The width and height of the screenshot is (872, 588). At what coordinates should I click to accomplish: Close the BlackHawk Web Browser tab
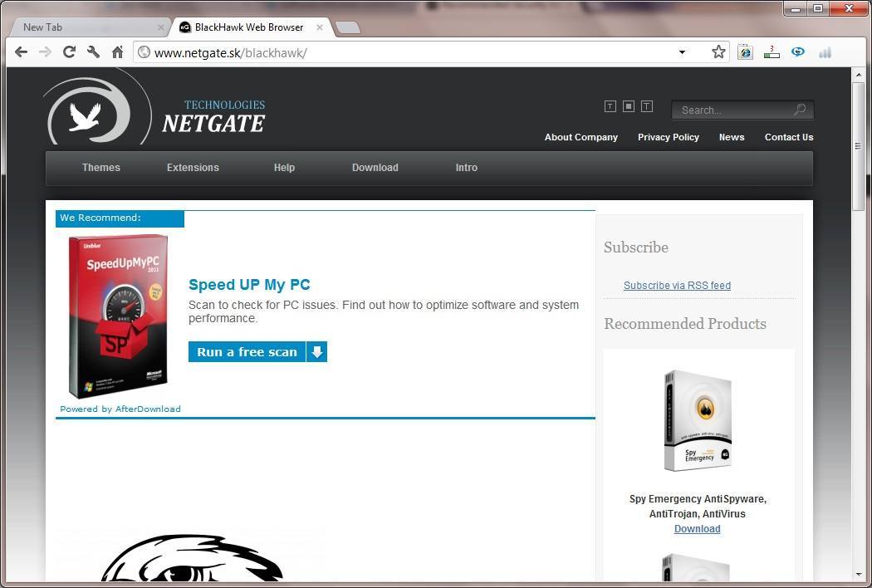[x=320, y=27]
